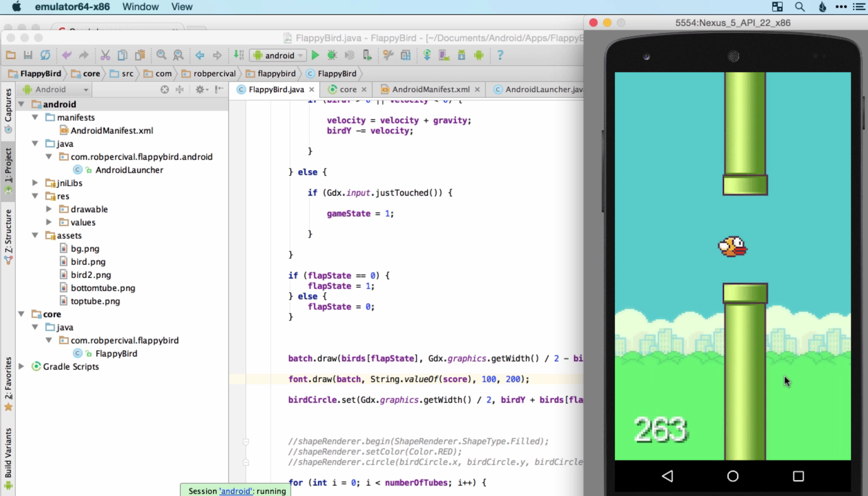
Task: Close the AndroidManifest.xml tab
Action: 478,90
